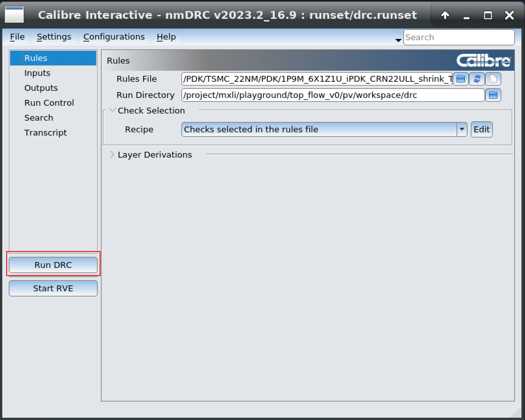
Task: Browse for the run directory folder
Action: coord(493,95)
